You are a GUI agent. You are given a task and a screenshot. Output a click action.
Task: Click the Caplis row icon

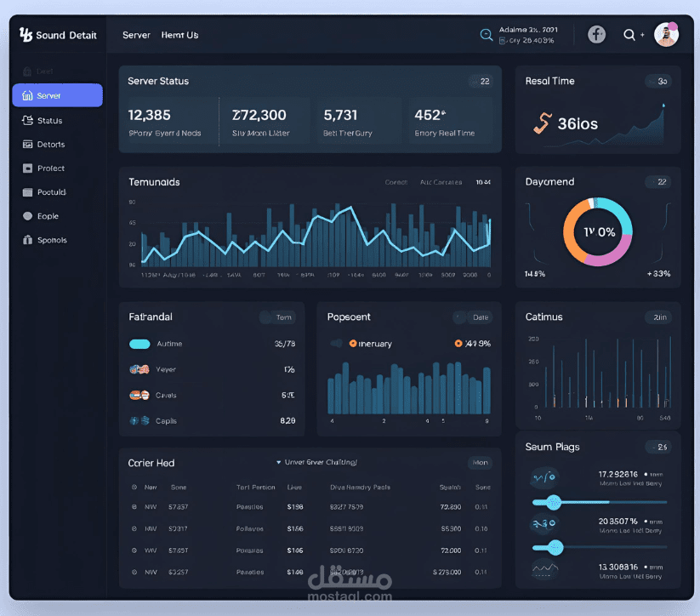pos(139,421)
